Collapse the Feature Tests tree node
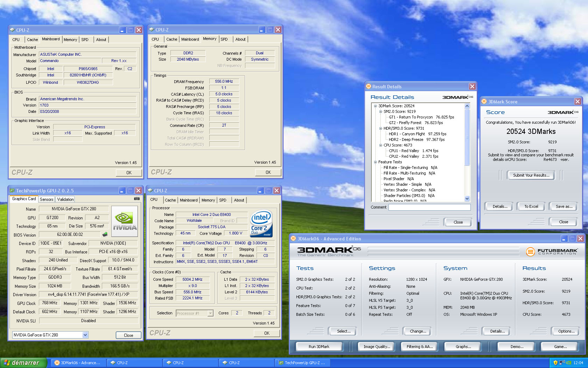588x368 pixels. point(375,162)
